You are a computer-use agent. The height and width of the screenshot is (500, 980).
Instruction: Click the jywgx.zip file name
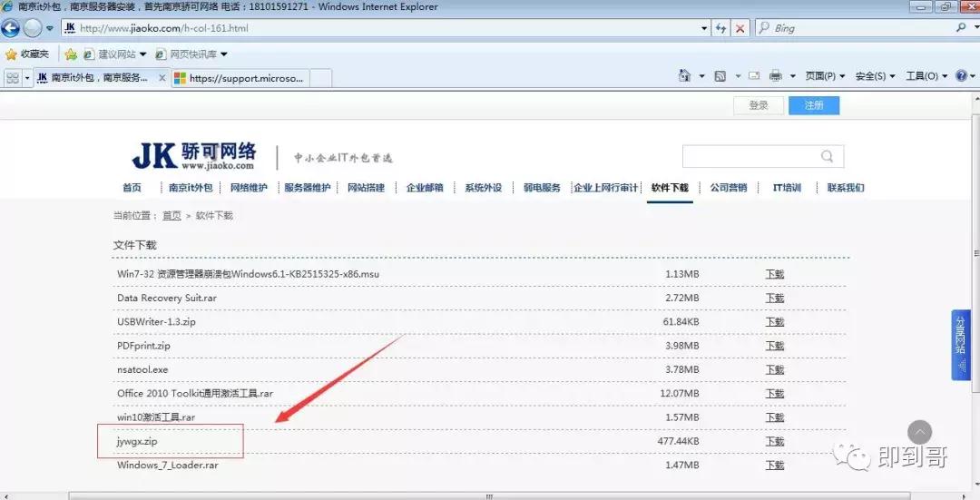[137, 441]
